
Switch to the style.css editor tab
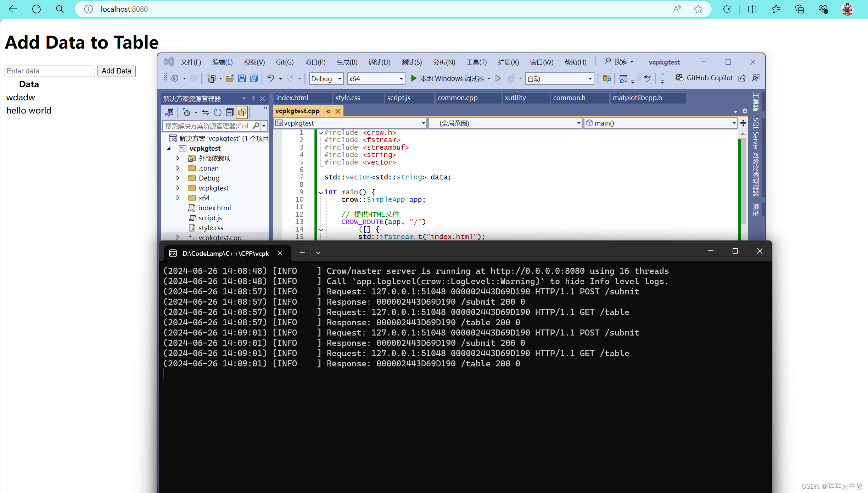pyautogui.click(x=348, y=98)
